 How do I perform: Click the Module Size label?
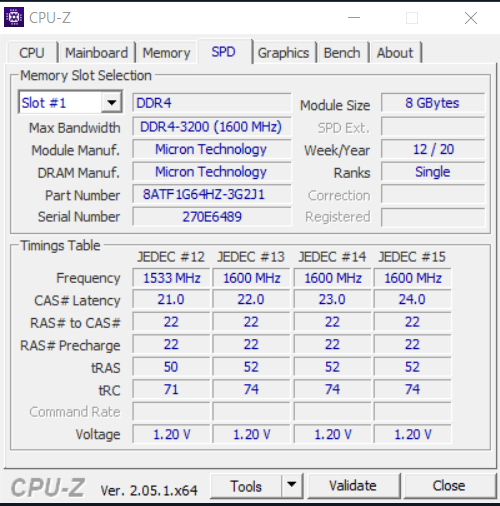(335, 105)
